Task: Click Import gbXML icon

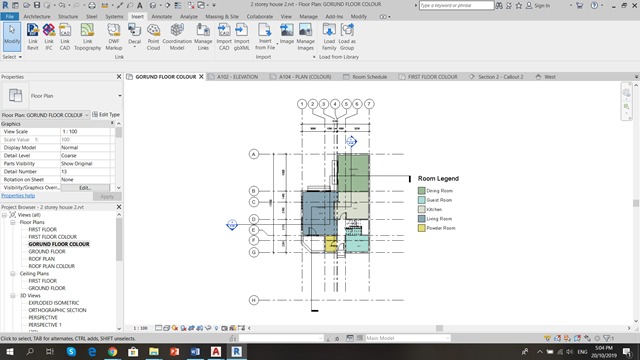Action: coord(241,37)
